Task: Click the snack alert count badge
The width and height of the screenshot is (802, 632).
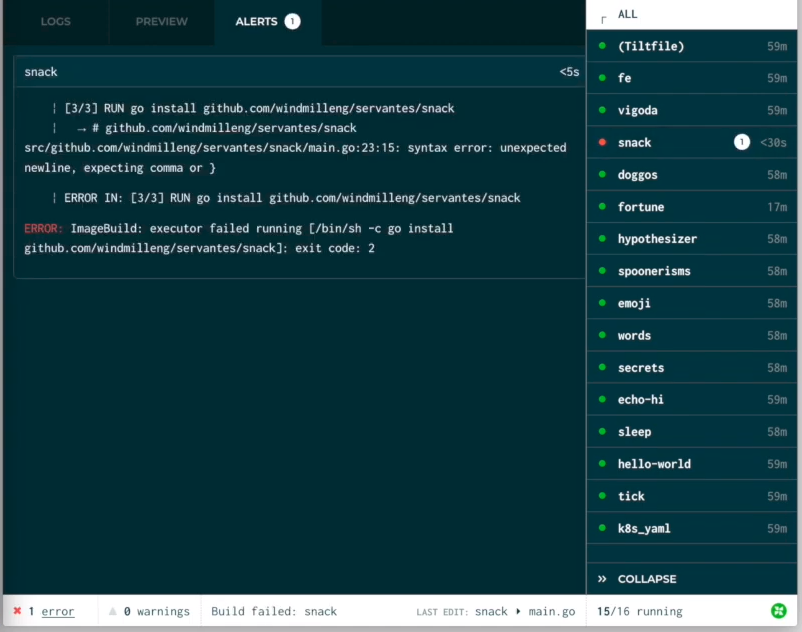Action: pos(742,142)
